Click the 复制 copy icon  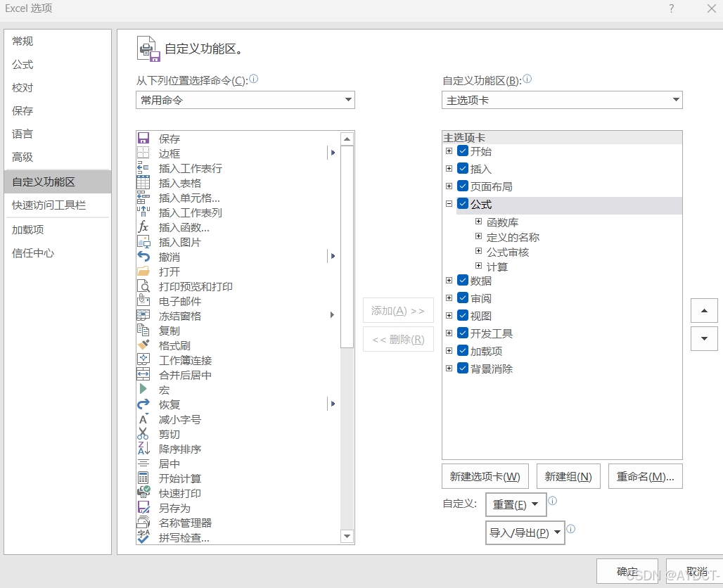(143, 330)
